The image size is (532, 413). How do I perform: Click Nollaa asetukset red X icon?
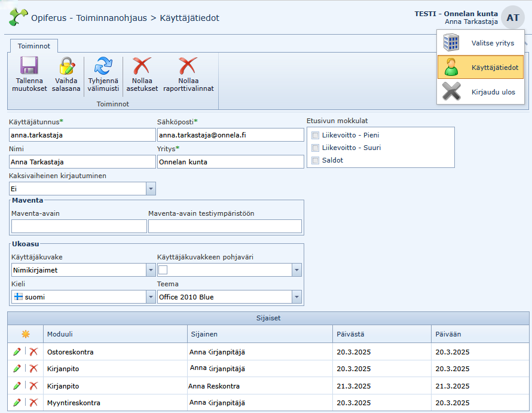coord(142,66)
